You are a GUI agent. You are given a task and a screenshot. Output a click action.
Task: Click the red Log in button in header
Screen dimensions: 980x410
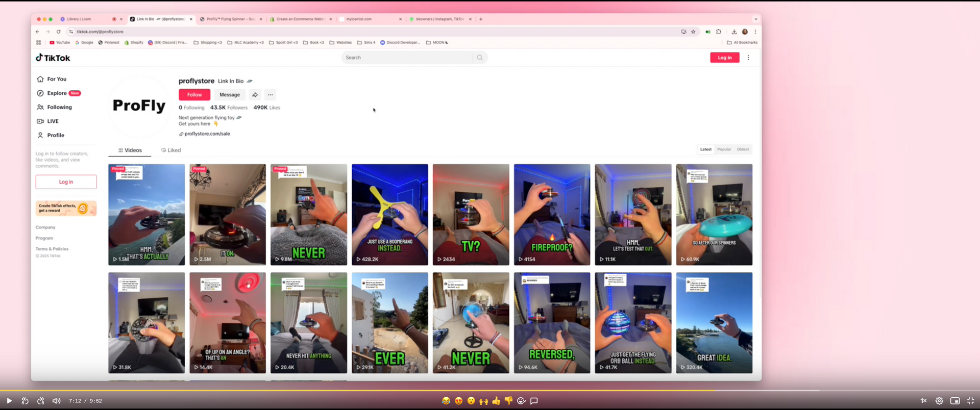click(x=724, y=58)
